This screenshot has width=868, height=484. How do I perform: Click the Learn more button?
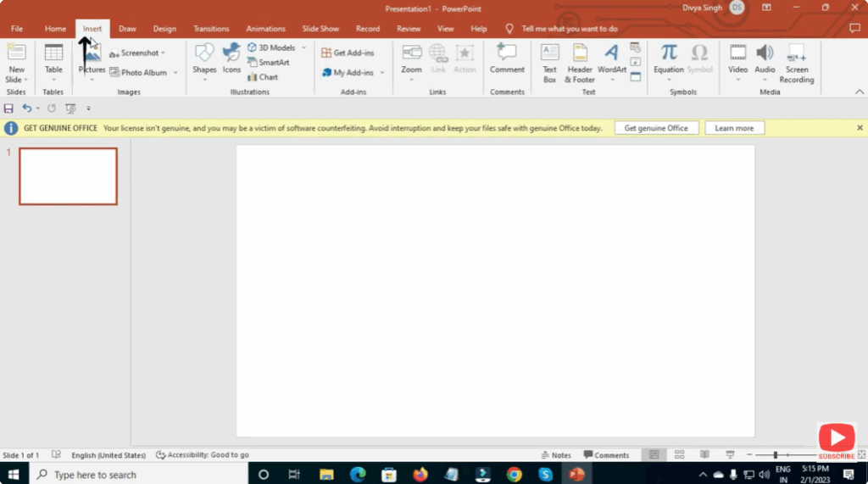point(734,128)
